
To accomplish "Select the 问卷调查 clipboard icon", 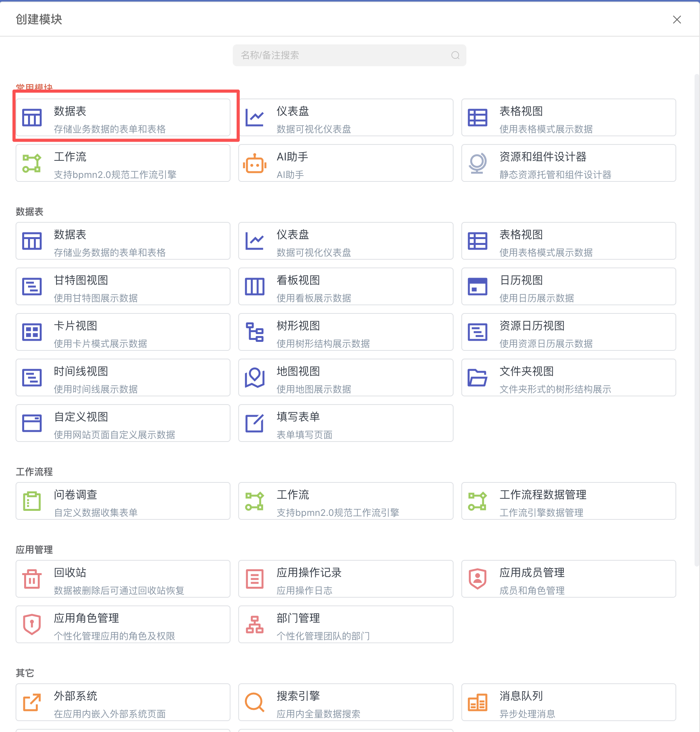I will (x=32, y=501).
